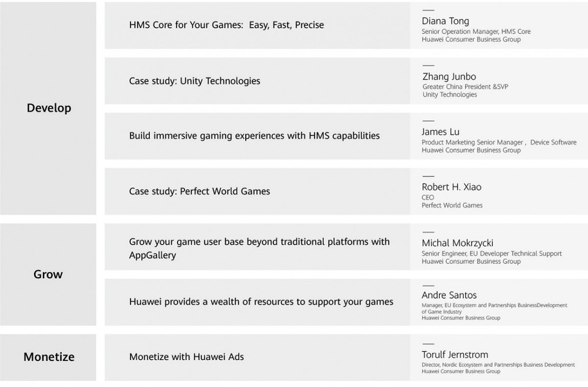The image size is (588, 387).
Task: Click speaker name James Lu
Action: tap(440, 132)
